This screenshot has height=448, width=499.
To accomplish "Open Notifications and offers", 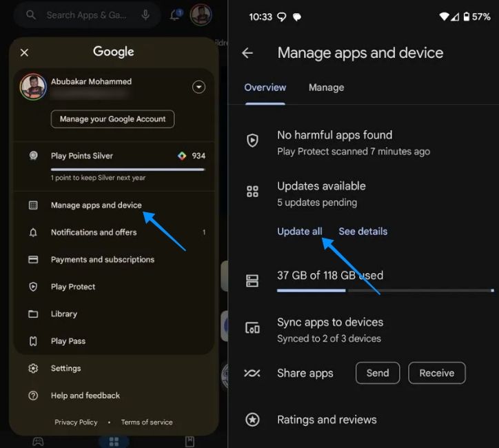I will [x=114, y=232].
